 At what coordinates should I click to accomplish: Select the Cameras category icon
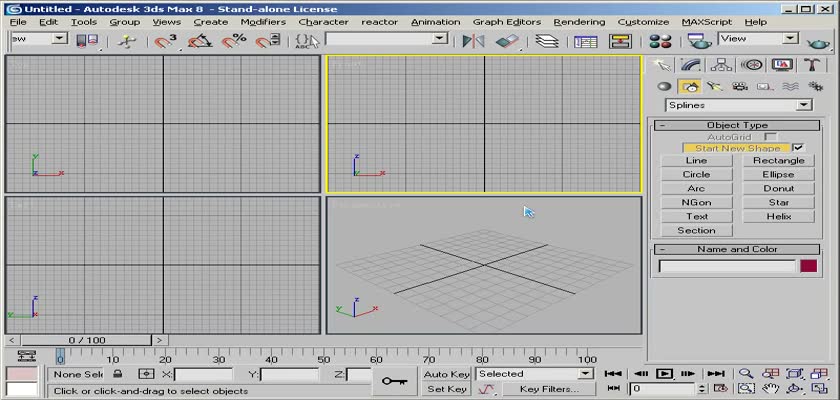tap(740, 86)
